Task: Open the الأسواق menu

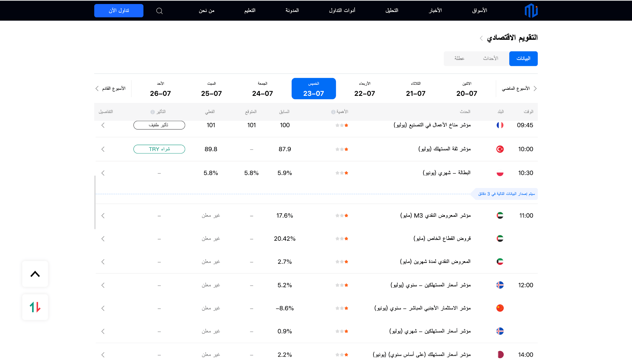Action: pos(480,10)
